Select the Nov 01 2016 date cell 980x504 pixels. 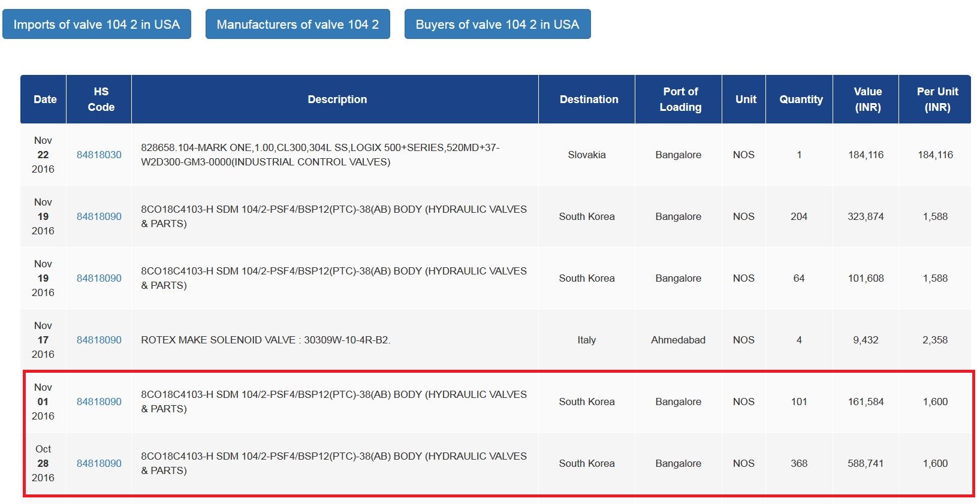point(43,402)
